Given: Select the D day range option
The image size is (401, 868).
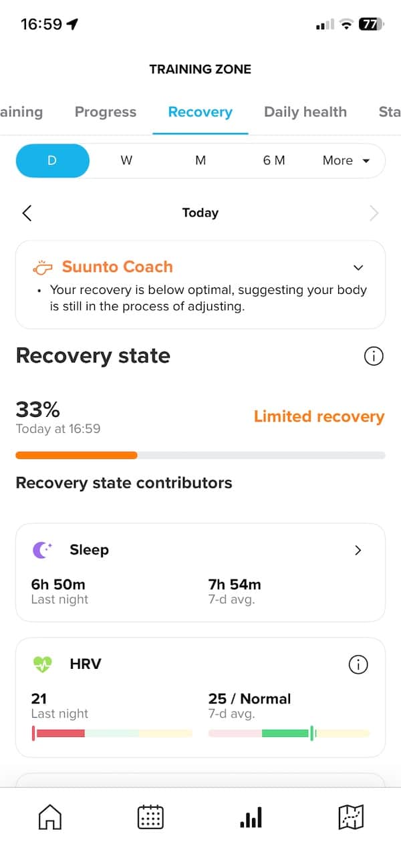Looking at the screenshot, I should click(x=52, y=160).
